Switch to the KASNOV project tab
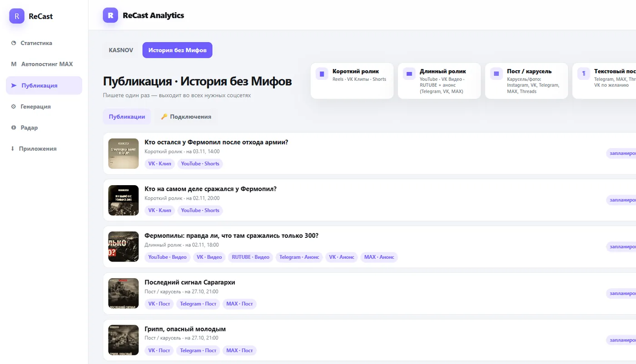636x364 pixels. [x=121, y=50]
